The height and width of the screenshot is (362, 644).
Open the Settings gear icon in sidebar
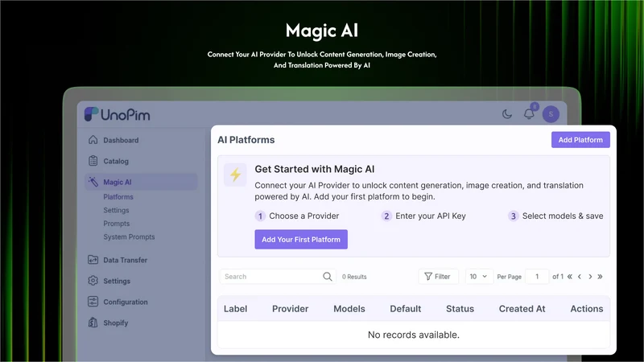[93, 281]
